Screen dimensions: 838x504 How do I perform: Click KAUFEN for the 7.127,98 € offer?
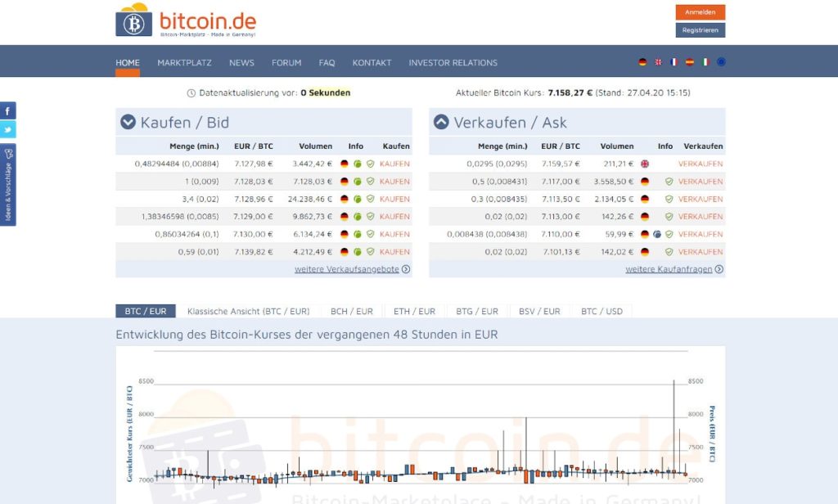(x=395, y=164)
